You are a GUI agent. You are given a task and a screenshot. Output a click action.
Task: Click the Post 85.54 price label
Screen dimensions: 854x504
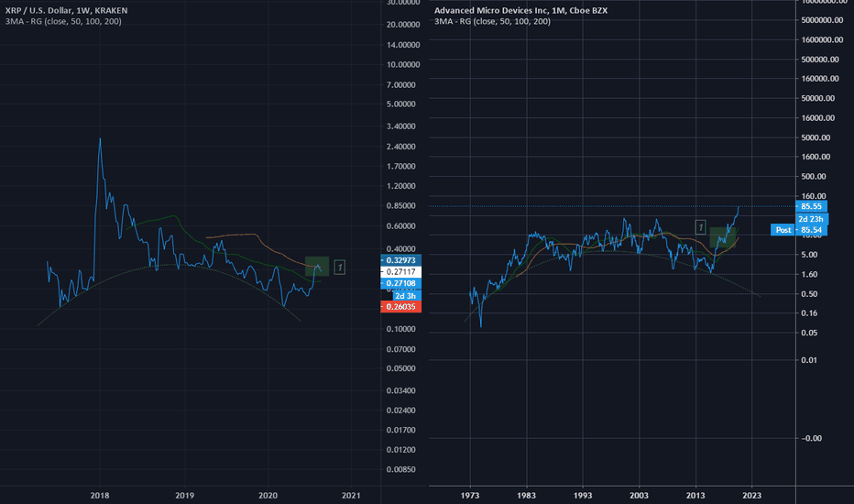[798, 230]
